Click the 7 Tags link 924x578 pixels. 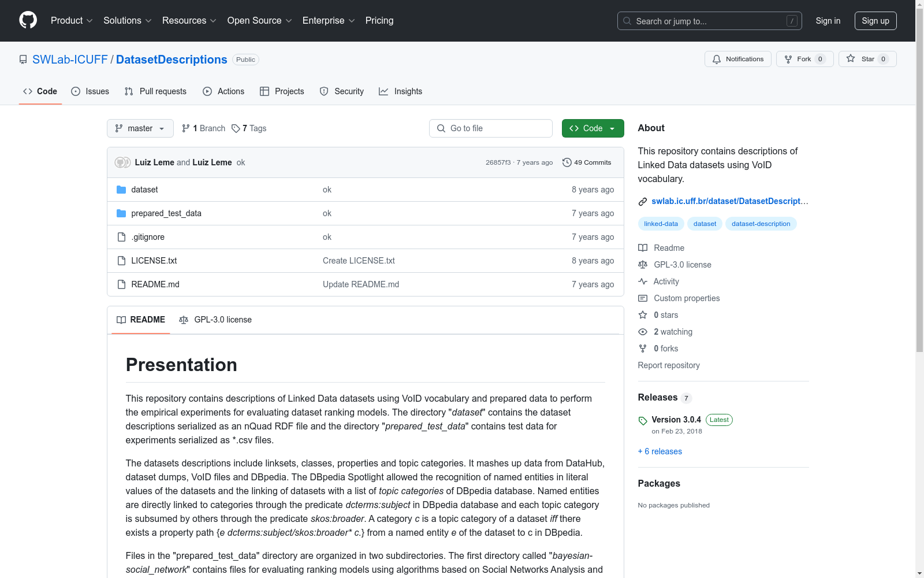click(x=249, y=128)
